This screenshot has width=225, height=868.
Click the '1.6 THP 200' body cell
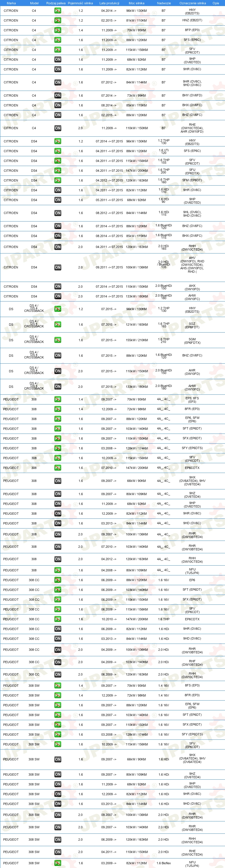[x=164, y=171]
